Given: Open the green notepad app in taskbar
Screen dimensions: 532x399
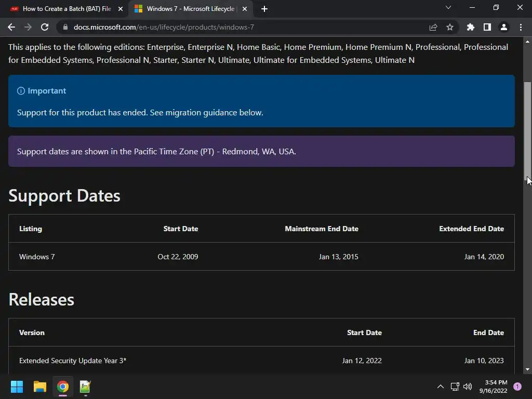Looking at the screenshot, I should pos(85,387).
